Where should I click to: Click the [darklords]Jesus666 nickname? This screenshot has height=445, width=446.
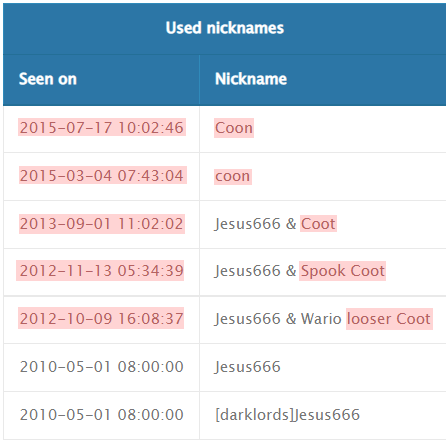pyautogui.click(x=287, y=415)
